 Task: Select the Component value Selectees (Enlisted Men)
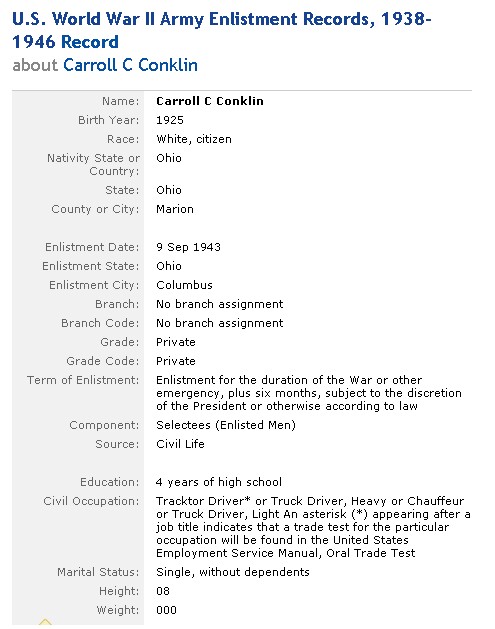click(226, 425)
